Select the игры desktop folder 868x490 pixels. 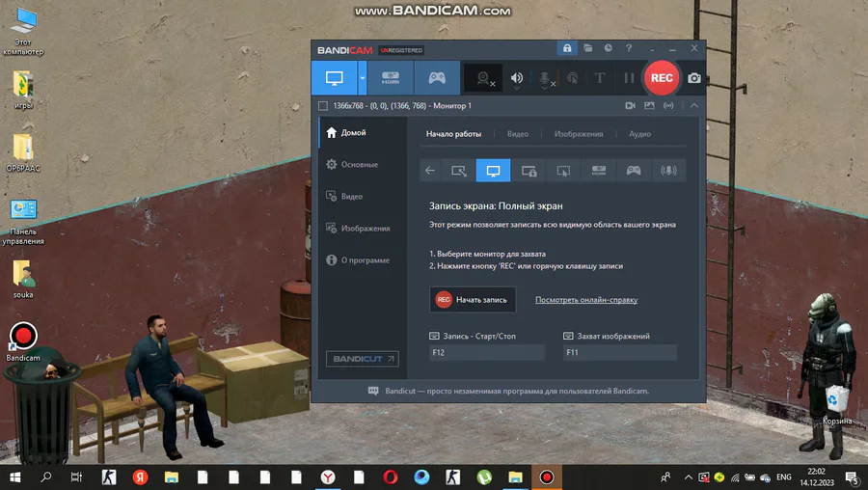pos(23,90)
